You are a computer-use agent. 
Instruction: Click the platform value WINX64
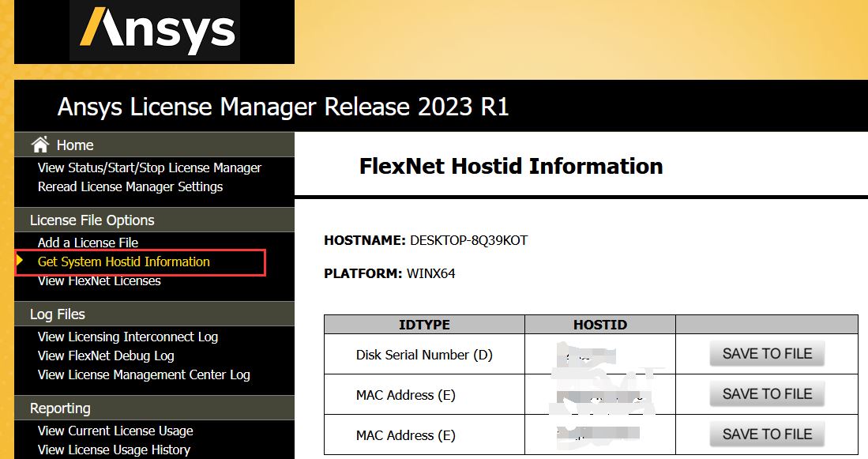coord(430,273)
